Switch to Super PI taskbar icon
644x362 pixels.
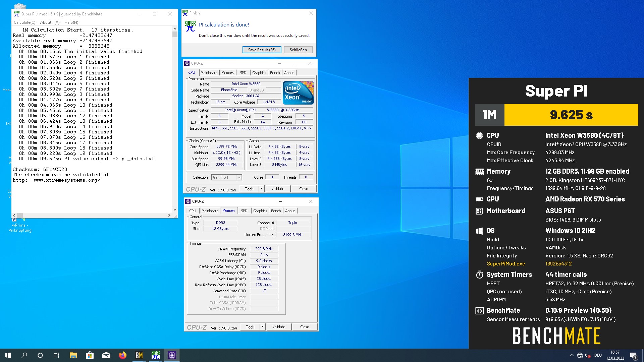(155, 355)
